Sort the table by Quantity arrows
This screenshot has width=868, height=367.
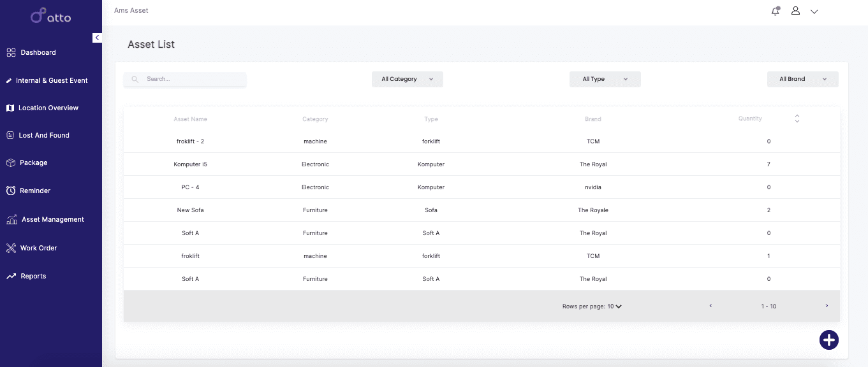[x=797, y=119]
